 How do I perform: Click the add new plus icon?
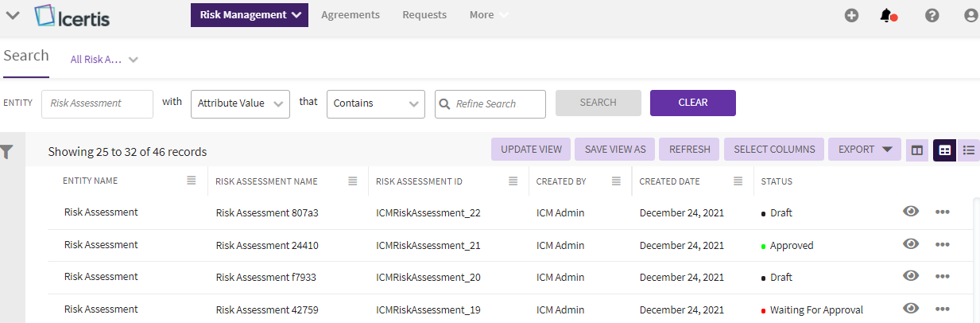(851, 15)
